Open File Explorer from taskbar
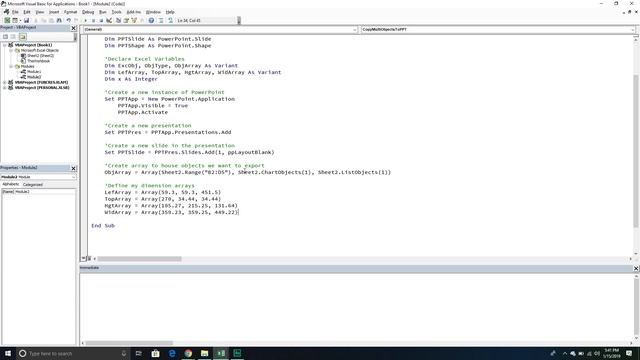640x360 pixels. point(204,353)
